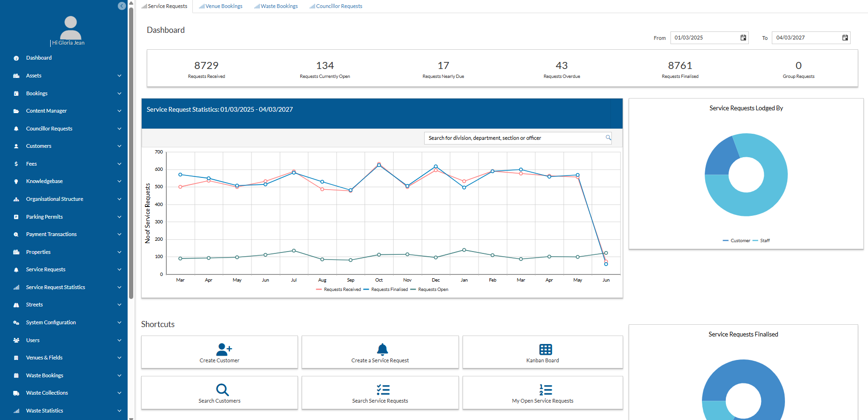The image size is (868, 420).
Task: Click the Search Service Requests shortcut
Action: coord(380,392)
